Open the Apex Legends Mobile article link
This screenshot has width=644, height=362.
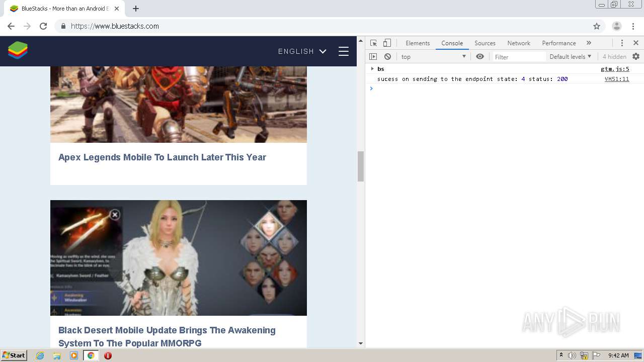[162, 157]
